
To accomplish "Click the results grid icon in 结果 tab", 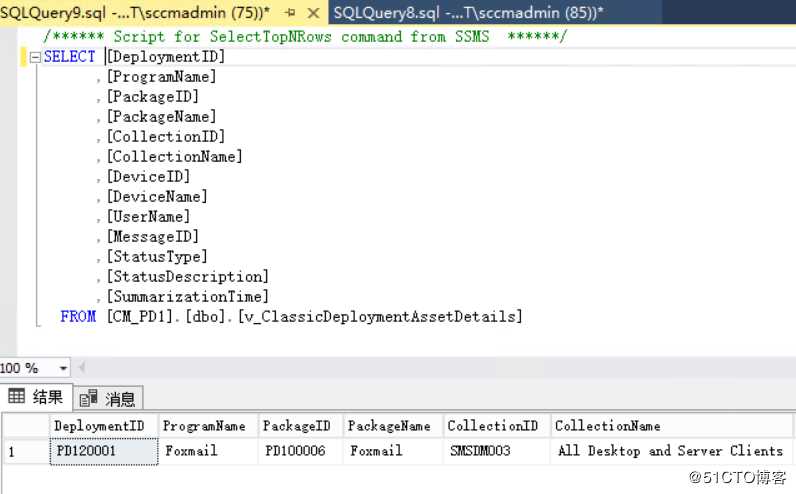I will coord(16,396).
